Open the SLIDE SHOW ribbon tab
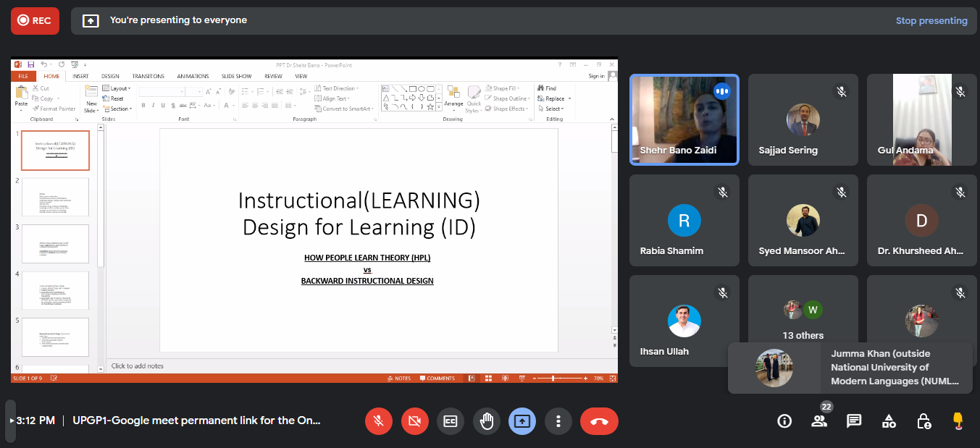Viewport: 980px width, 448px height. tap(236, 76)
